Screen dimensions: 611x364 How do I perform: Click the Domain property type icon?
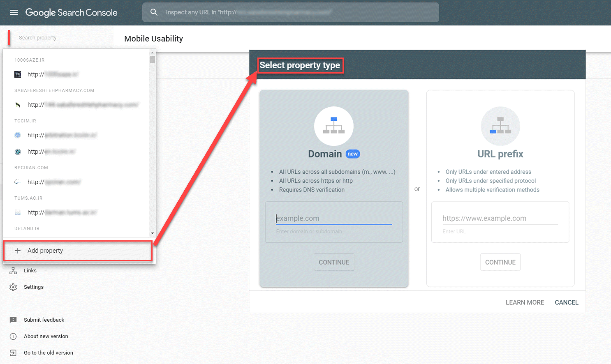tap(333, 126)
